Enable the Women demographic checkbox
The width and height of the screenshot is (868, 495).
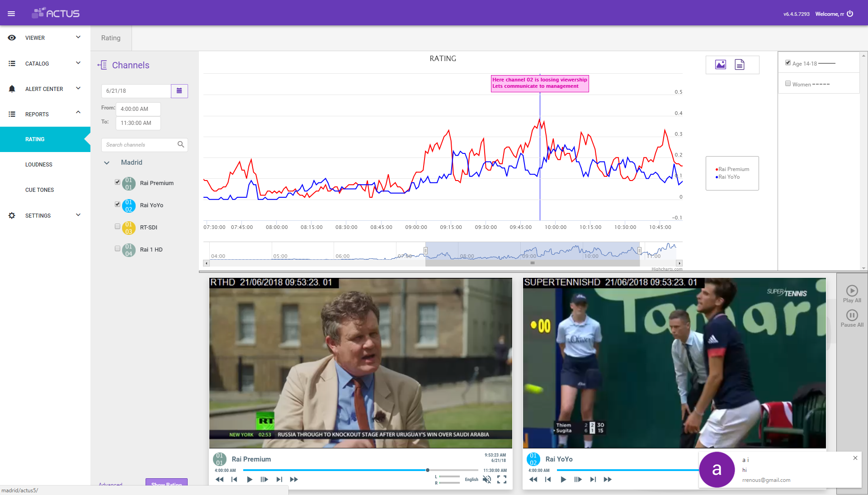(x=788, y=83)
